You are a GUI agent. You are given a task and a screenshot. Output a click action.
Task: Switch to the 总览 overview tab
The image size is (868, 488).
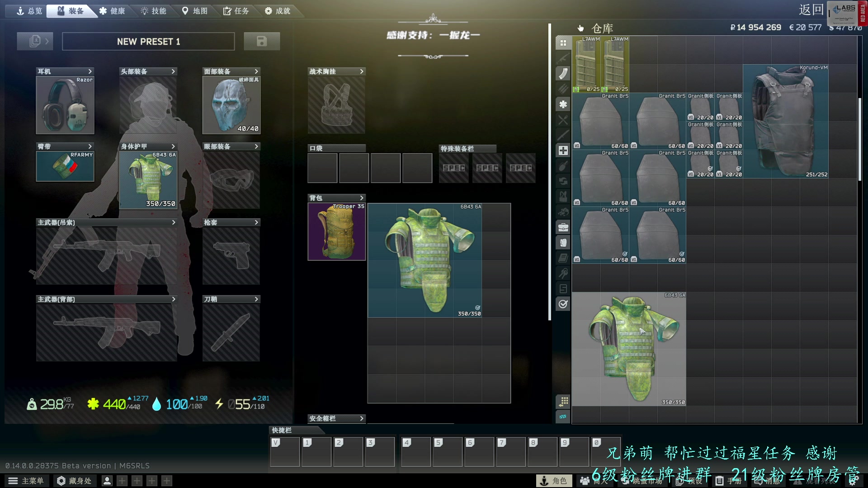[29, 11]
